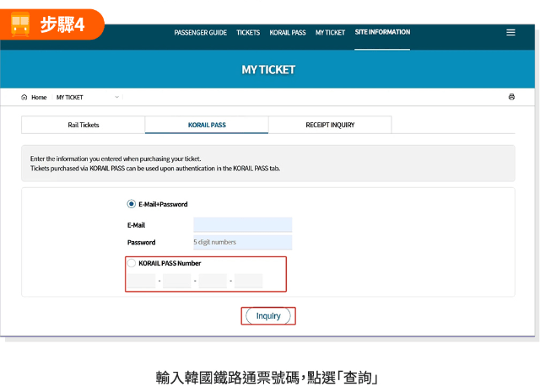Go to Home breadcrumb link
Image resolution: width=540 pixels, height=392 pixels.
pyautogui.click(x=39, y=98)
